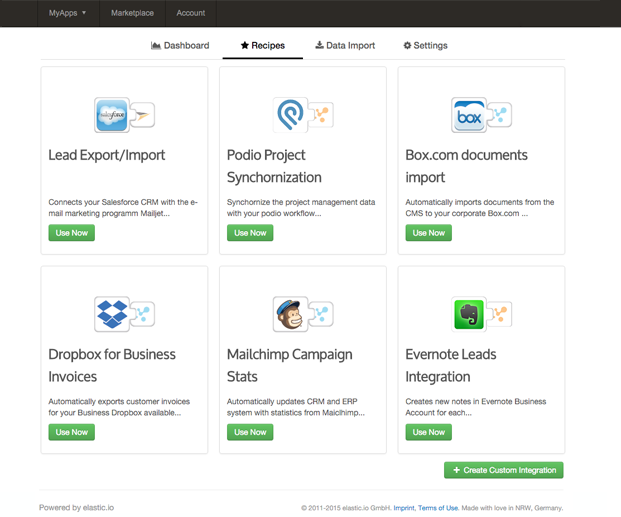This screenshot has width=621, height=517.
Task: Click the Mailchimp monkey icon
Action: point(290,314)
